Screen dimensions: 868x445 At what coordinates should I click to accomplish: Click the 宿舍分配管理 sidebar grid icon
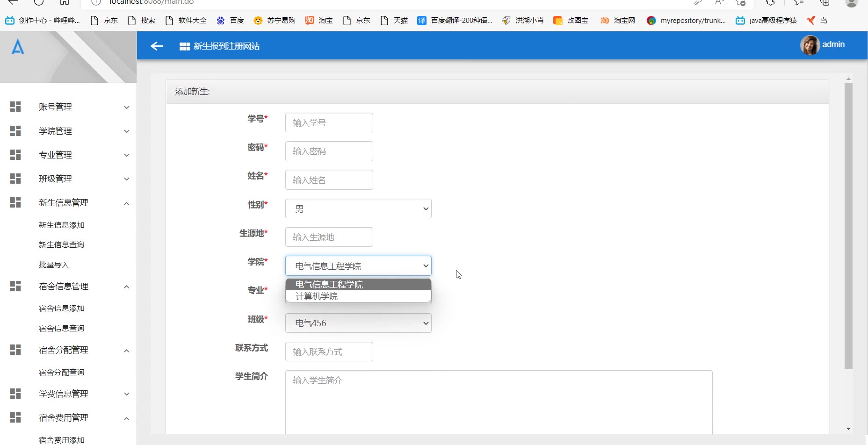[x=15, y=350]
